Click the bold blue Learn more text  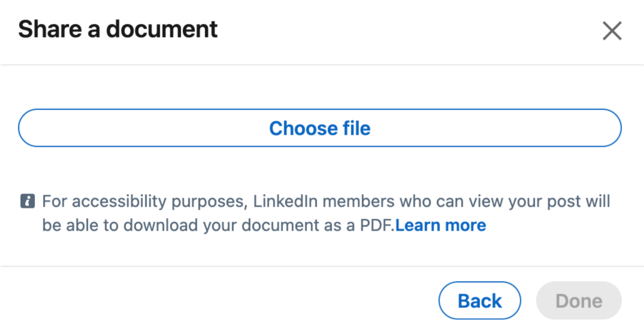(x=441, y=225)
